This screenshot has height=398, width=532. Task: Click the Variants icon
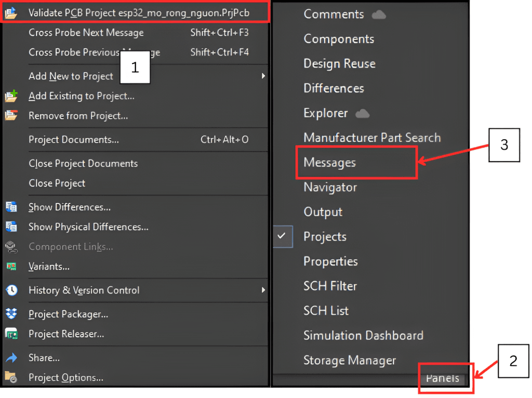[11, 267]
